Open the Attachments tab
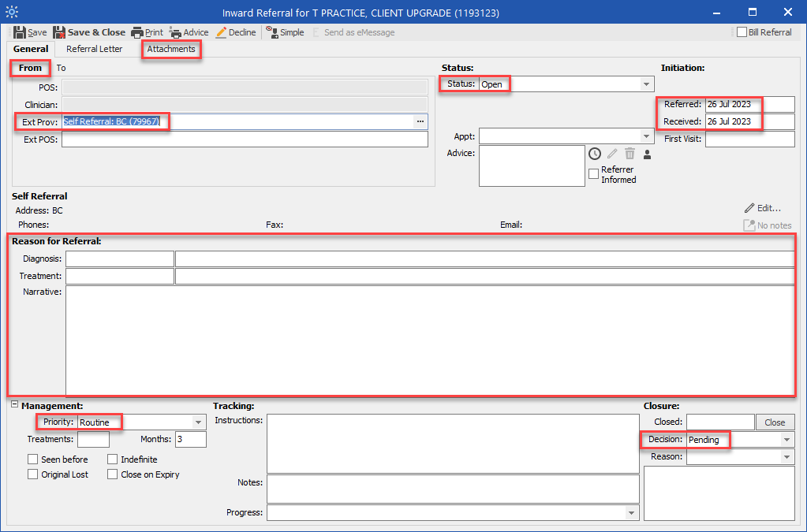This screenshot has width=807, height=532. tap(171, 49)
